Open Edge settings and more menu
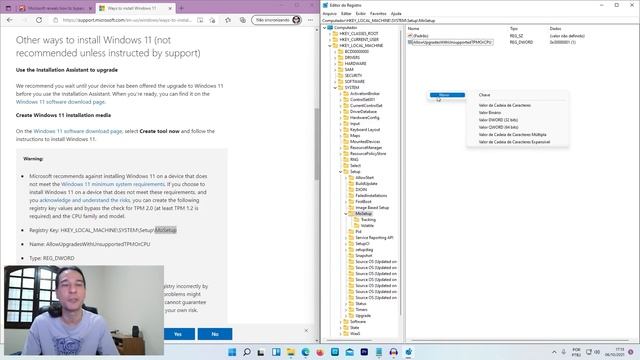The height and width of the screenshot is (360, 640). (x=311, y=20)
